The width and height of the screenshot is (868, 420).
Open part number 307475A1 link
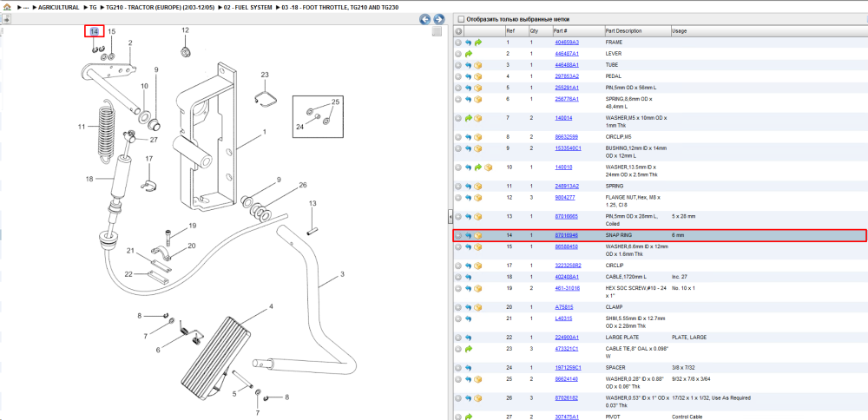(x=567, y=417)
